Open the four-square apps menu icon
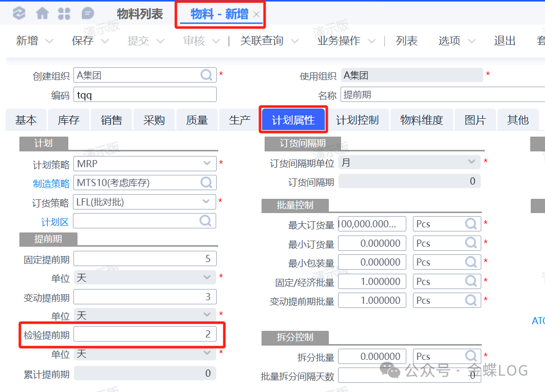 64,14
